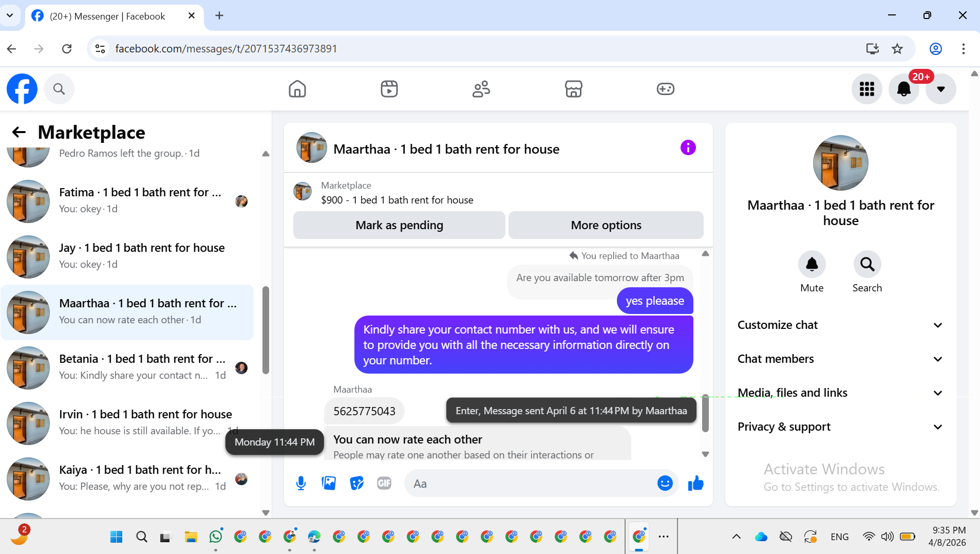Image resolution: width=980 pixels, height=554 pixels.
Task: Choose a sticker with the sticker icon
Action: point(356,484)
